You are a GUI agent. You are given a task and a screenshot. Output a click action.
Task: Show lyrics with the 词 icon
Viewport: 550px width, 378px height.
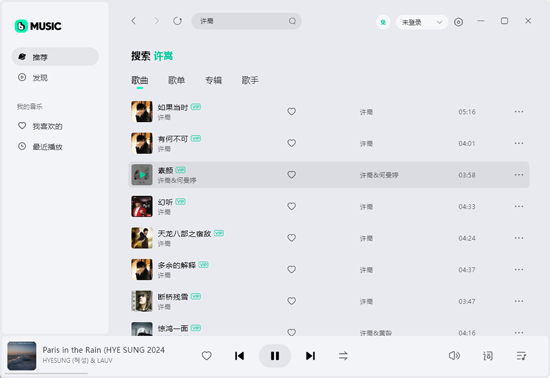pyautogui.click(x=488, y=356)
